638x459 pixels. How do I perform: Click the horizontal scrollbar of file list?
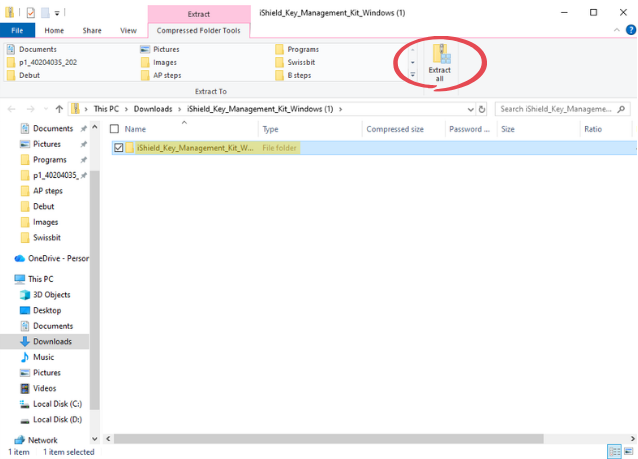(x=329, y=439)
